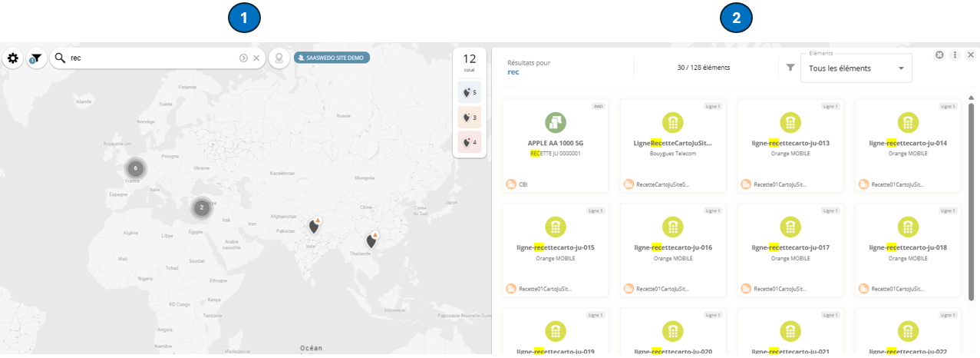Expand the 'Tous les éléments' dropdown
980x358 pixels.
coord(856,68)
